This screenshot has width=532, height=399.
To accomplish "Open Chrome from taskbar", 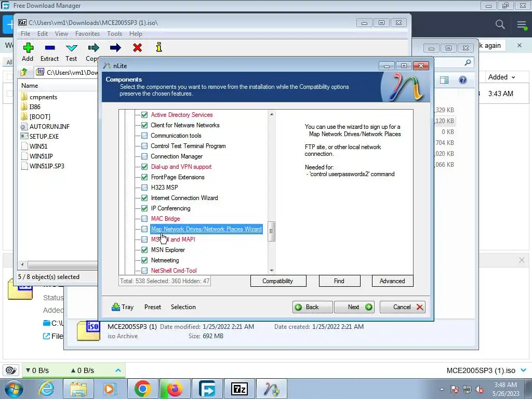I will tap(142, 389).
